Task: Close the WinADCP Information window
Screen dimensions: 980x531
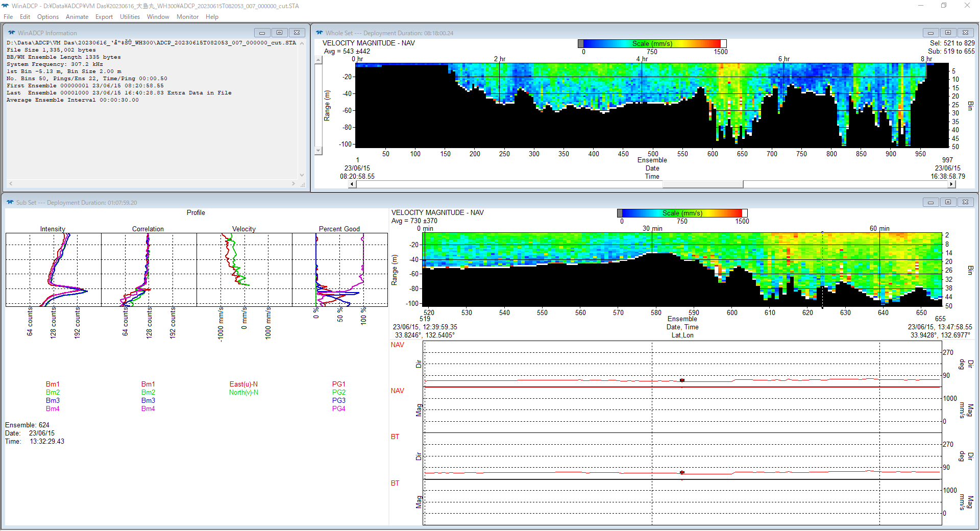Action: tap(297, 33)
